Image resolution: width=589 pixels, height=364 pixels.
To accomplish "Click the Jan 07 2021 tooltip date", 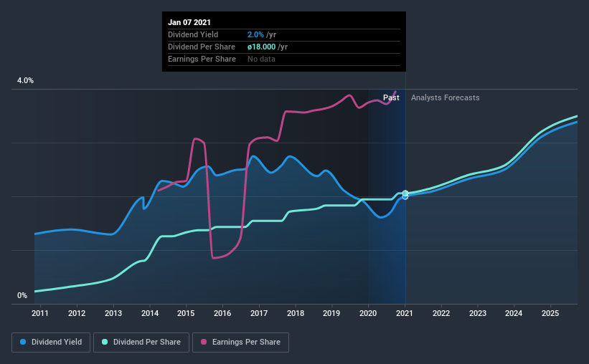I will coord(189,22).
